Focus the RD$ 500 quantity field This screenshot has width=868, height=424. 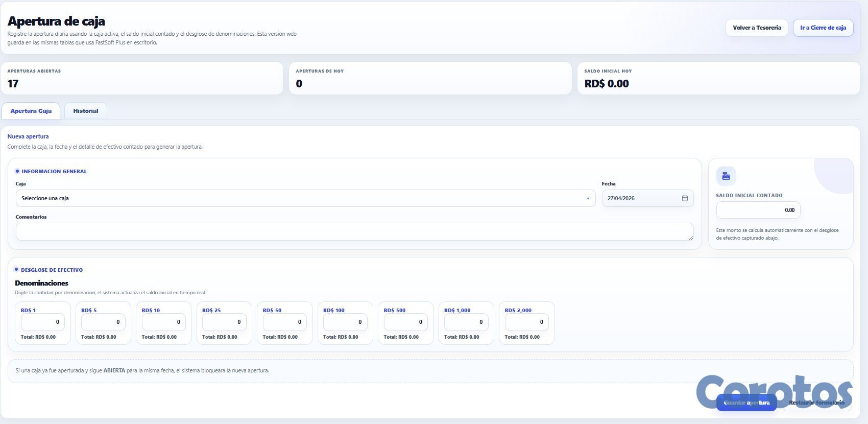point(405,322)
